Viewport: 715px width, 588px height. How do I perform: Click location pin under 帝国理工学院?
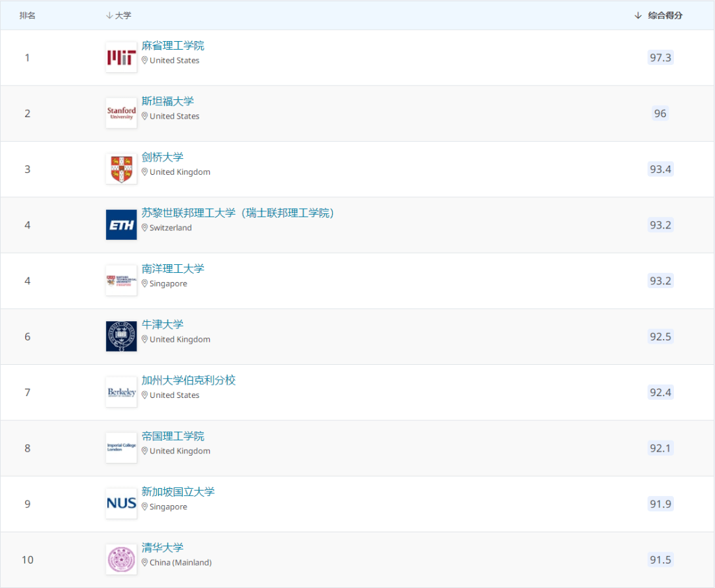click(x=144, y=451)
